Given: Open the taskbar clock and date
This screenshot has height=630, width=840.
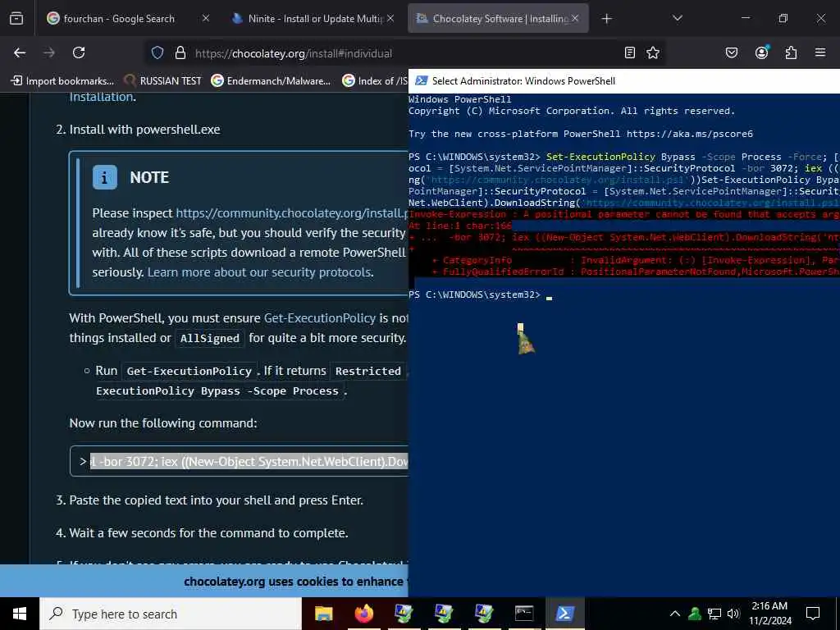Looking at the screenshot, I should pos(769,614).
